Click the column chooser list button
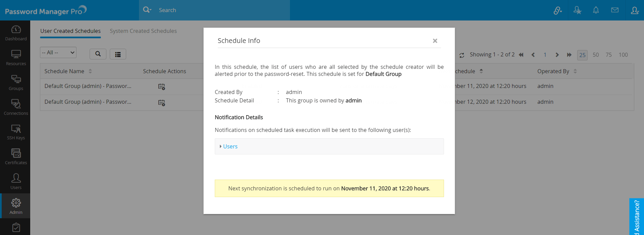The height and width of the screenshot is (235, 644). 118,54
